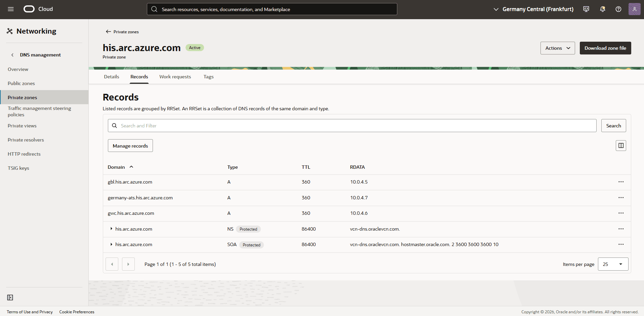Collapse the sidebar using bottom panel icon

[x=10, y=298]
